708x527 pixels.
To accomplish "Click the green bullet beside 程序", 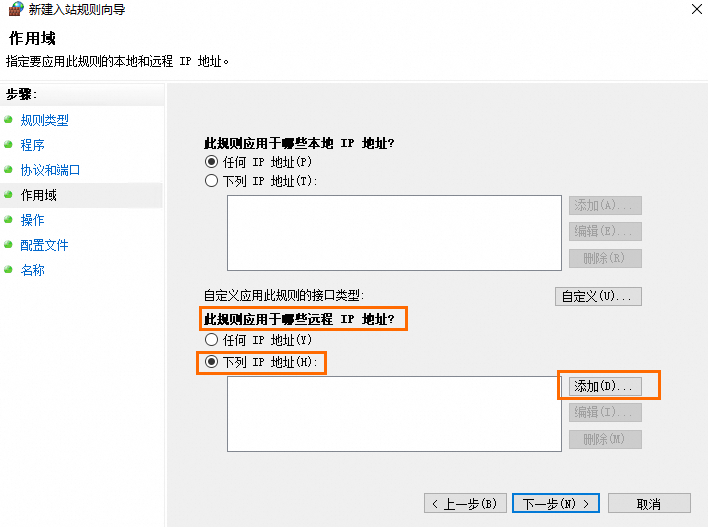I will [x=9, y=145].
